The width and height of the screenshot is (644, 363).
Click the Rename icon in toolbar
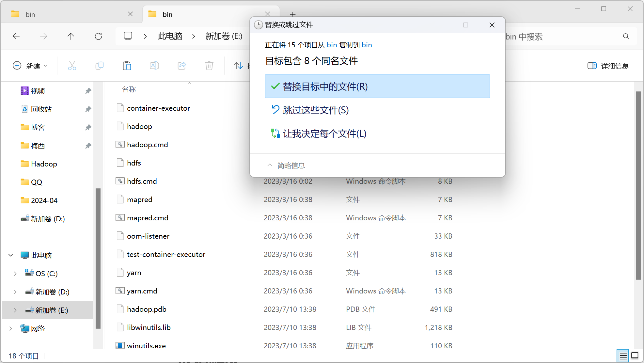(x=154, y=66)
